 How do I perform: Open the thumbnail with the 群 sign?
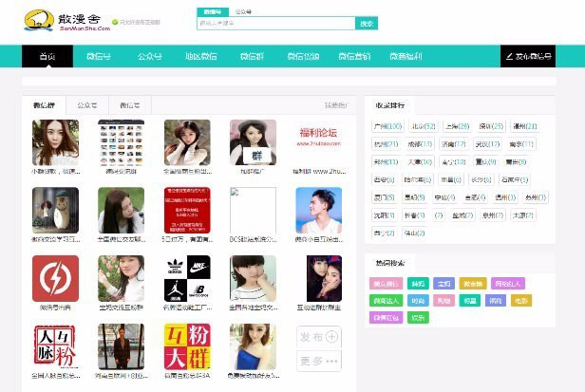(x=253, y=142)
